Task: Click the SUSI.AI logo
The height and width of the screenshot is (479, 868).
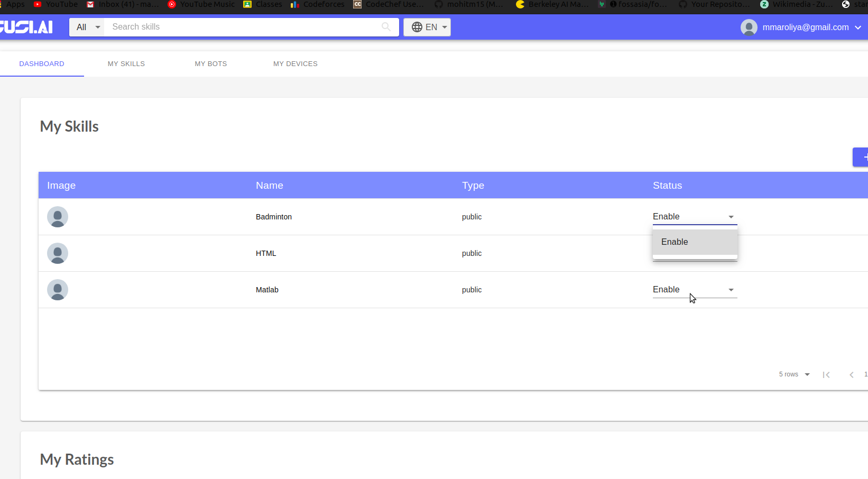Action: pyautogui.click(x=26, y=27)
